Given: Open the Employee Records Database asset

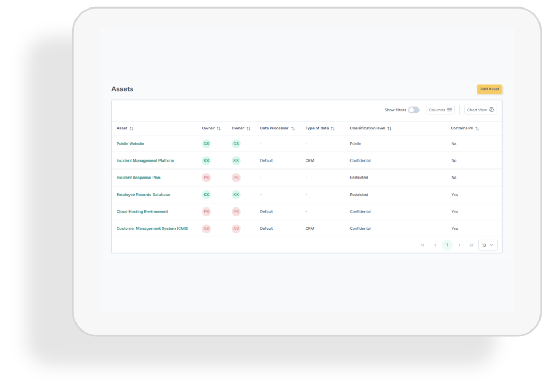Looking at the screenshot, I should coord(143,195).
